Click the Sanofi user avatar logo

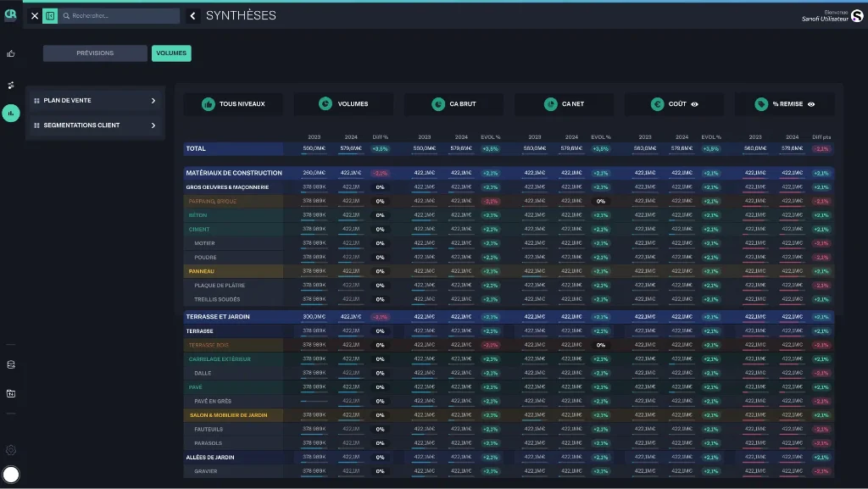click(x=857, y=16)
